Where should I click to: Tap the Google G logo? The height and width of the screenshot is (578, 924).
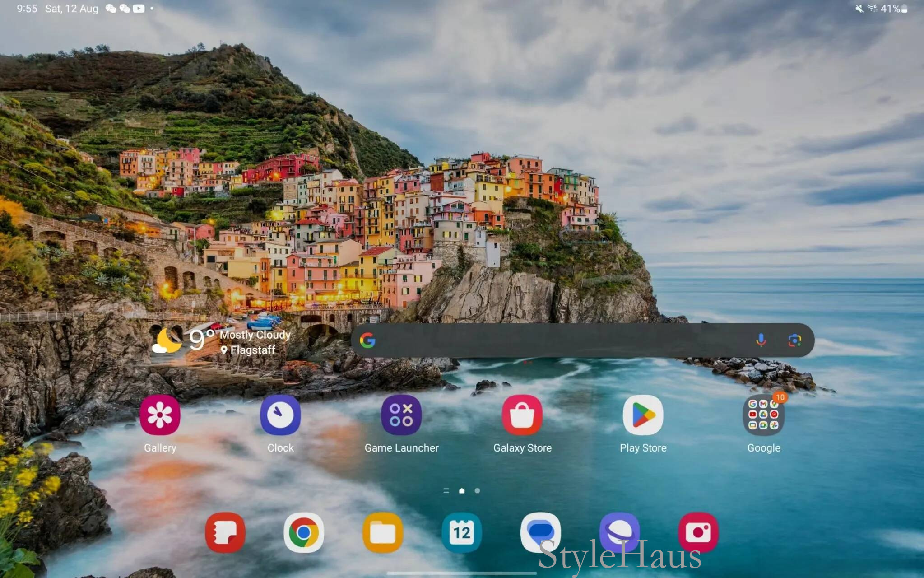[367, 340]
